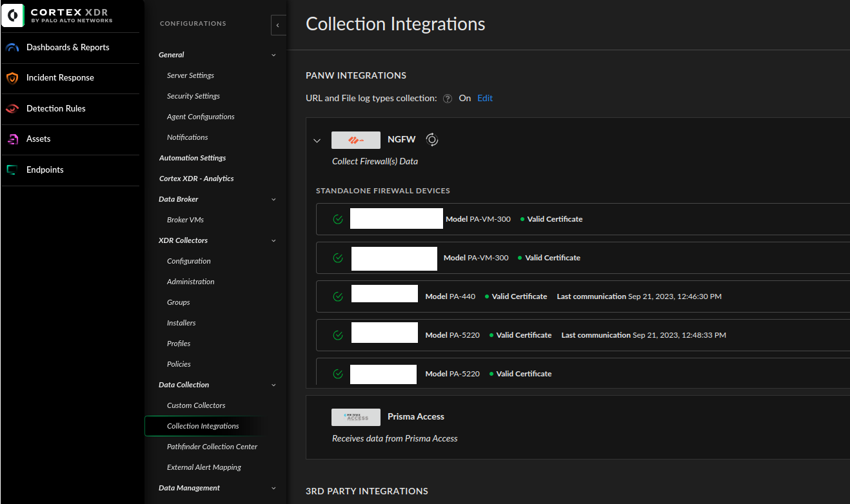The image size is (850, 504).
Task: Click the green check icon on PA-440 row
Action: (337, 296)
